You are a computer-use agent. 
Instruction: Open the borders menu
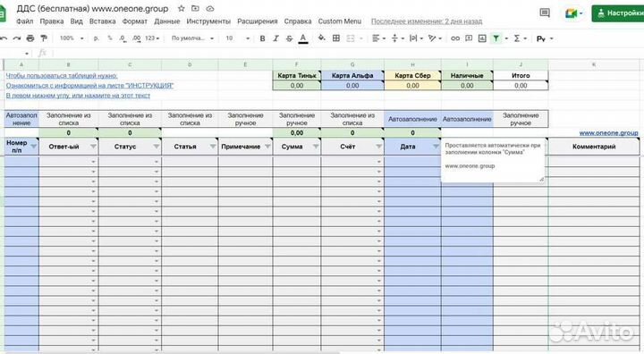(336, 38)
